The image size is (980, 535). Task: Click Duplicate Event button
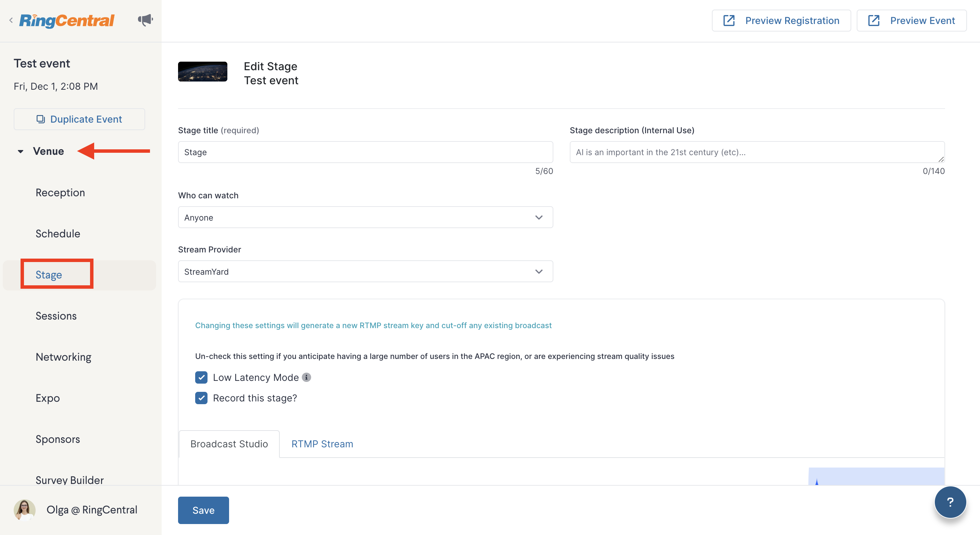(79, 119)
